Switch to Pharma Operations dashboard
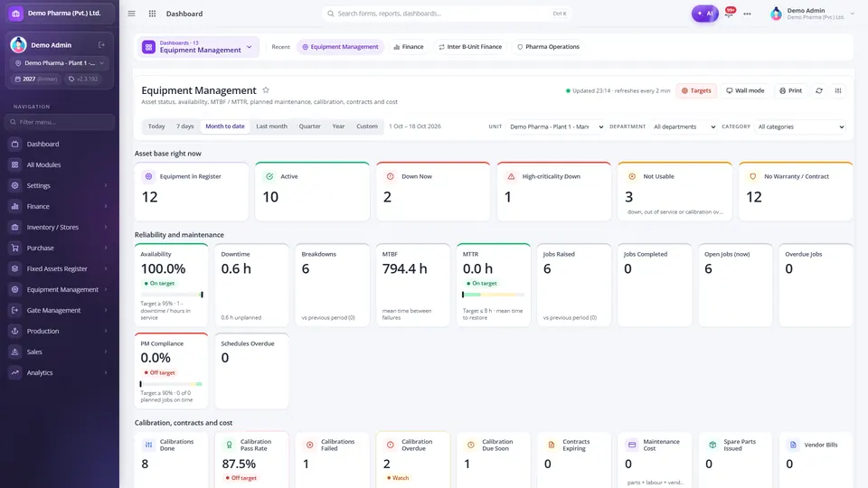 pos(548,47)
